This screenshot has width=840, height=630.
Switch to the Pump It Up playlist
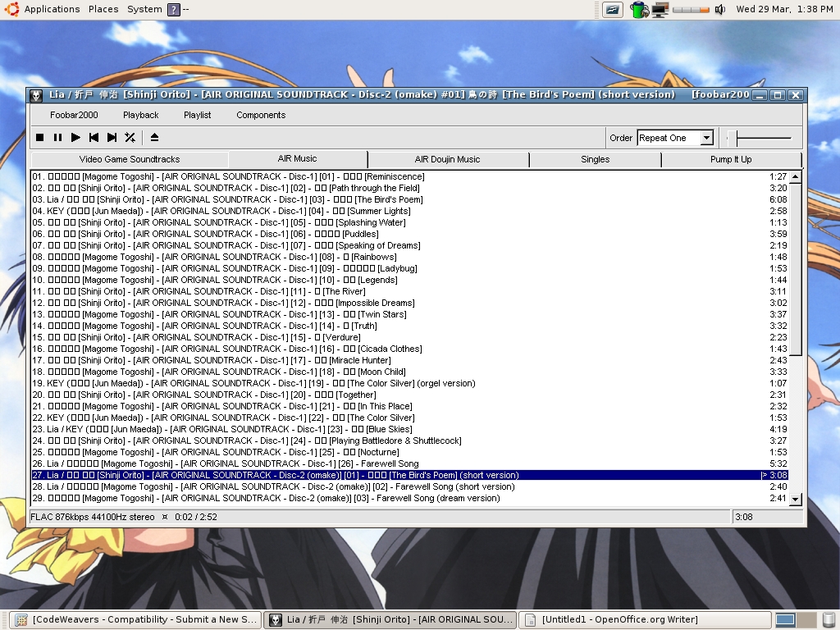click(x=733, y=158)
